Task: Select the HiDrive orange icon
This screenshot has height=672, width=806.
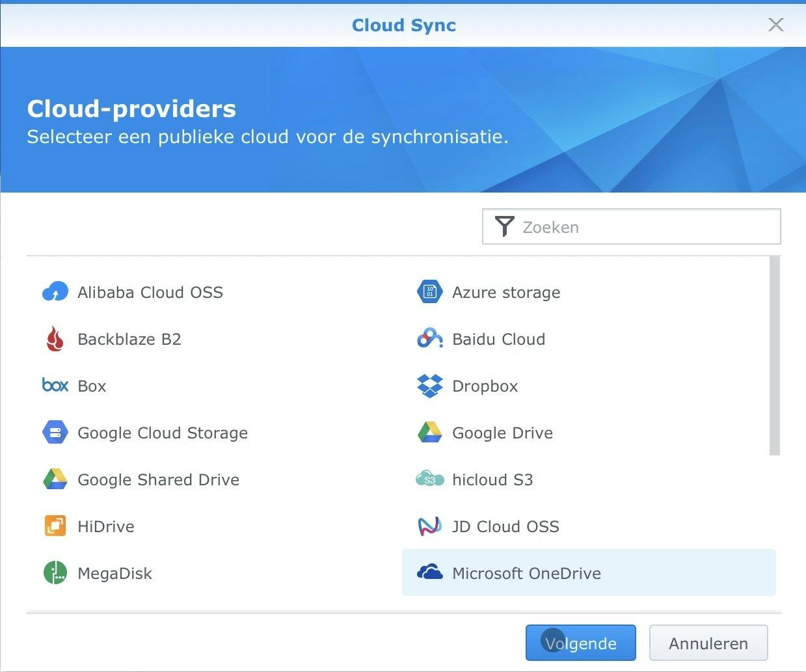Action: (55, 526)
